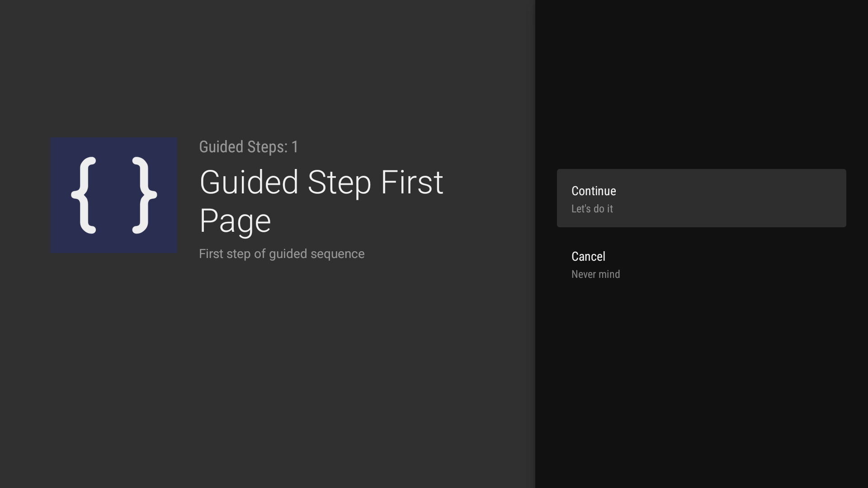The image size is (868, 488).
Task: Click the curly braces icon
Action: [x=114, y=195]
